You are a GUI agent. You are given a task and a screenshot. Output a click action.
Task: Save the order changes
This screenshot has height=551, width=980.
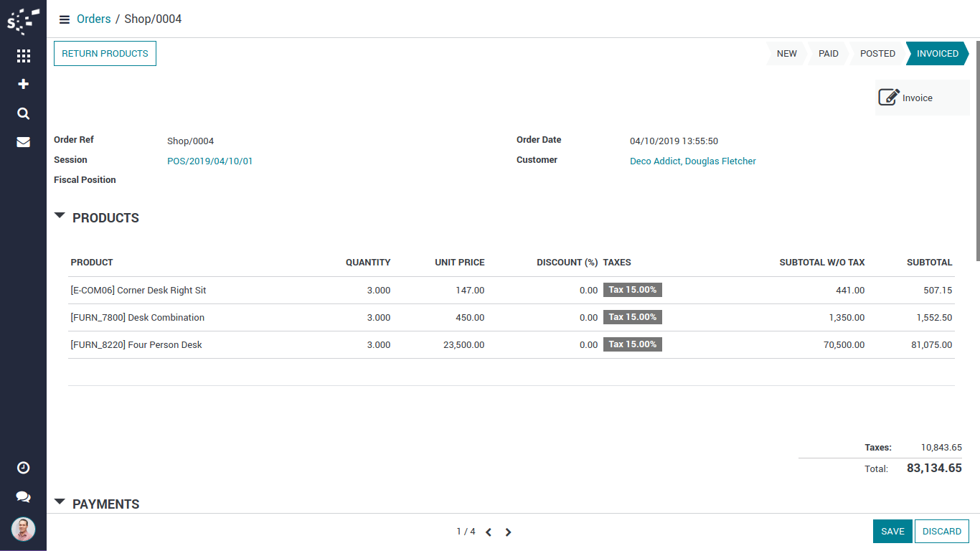[x=892, y=532]
